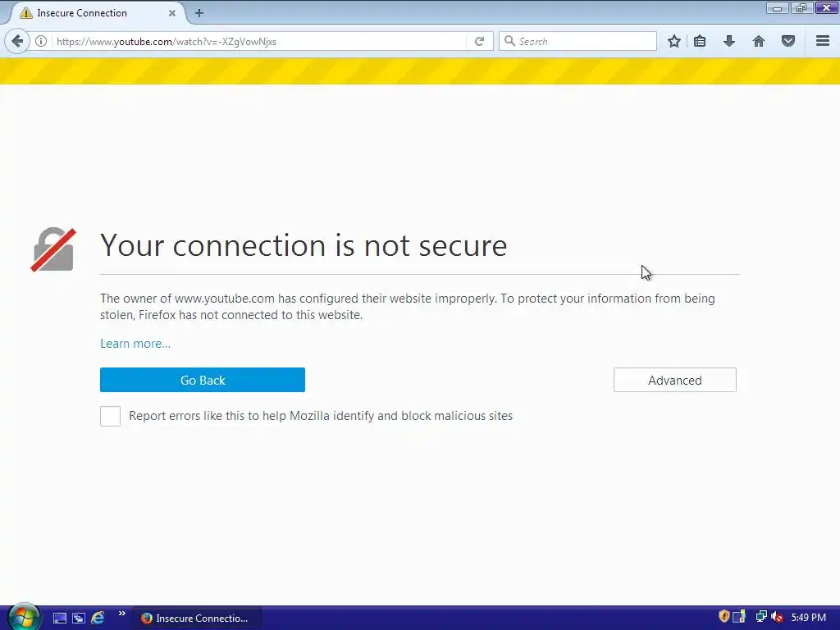The height and width of the screenshot is (630, 840).
Task: Open the Windows Start menu orb
Action: coord(24,617)
